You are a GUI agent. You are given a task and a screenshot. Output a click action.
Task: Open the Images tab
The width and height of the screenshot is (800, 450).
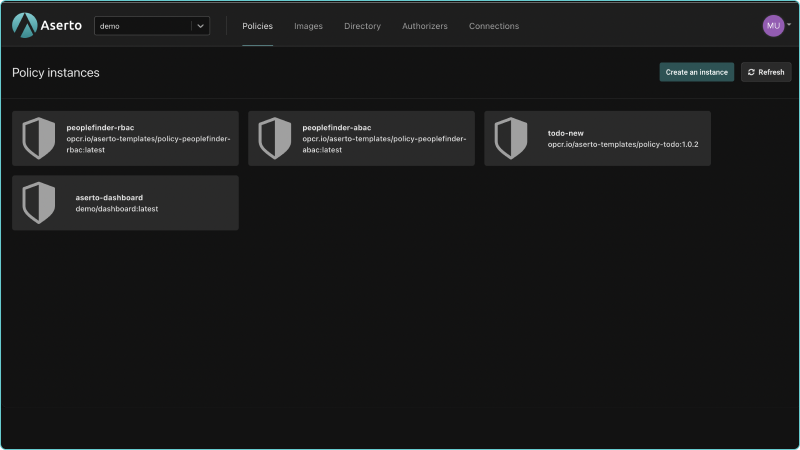pyautogui.click(x=308, y=26)
